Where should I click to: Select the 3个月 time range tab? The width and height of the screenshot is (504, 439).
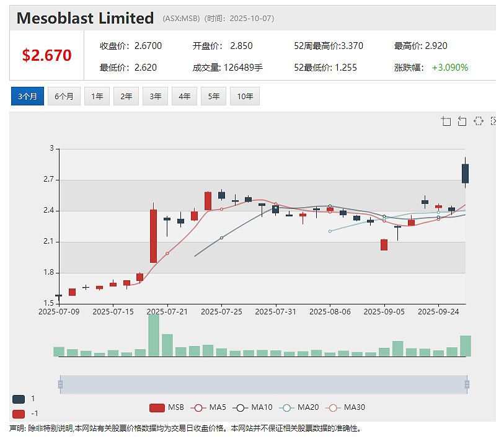(27, 96)
